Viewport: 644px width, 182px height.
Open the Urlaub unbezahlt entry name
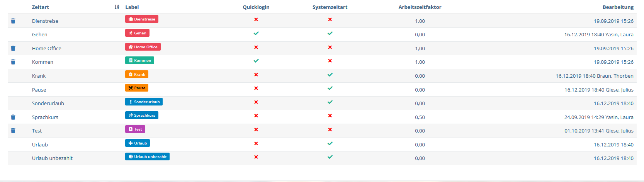click(52, 158)
